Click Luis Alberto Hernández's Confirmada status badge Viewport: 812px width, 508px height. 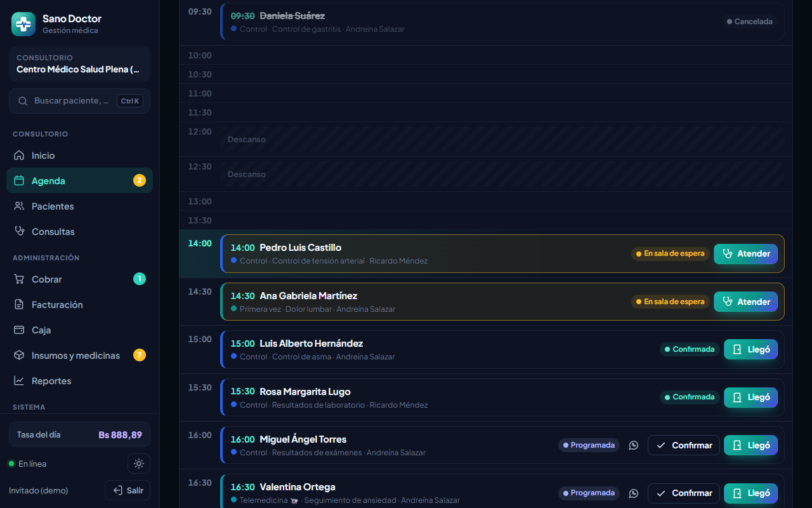pyautogui.click(x=690, y=349)
